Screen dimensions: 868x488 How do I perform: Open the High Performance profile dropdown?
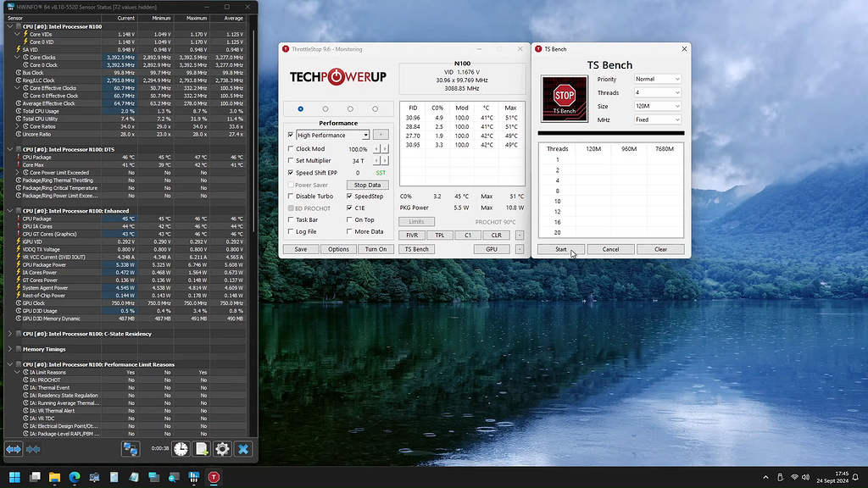365,134
